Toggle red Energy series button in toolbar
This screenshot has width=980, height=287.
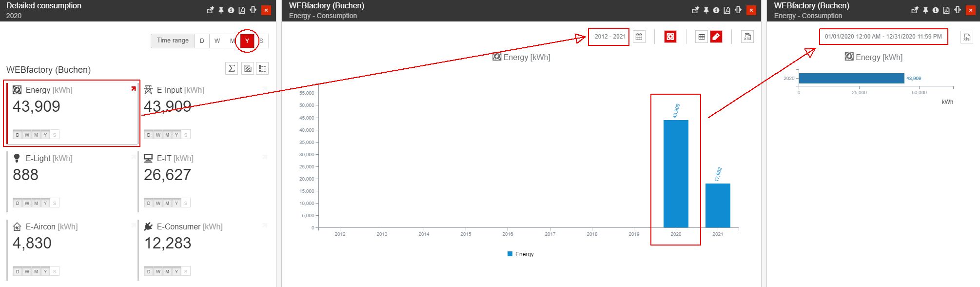pyautogui.click(x=670, y=37)
